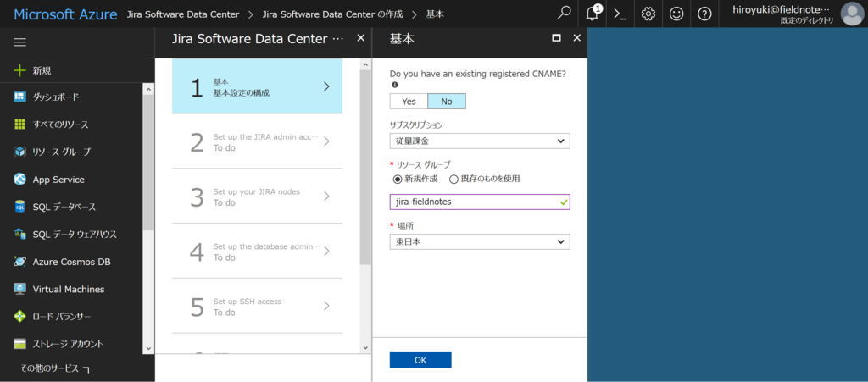Viewport: 868px width, 382px height.
Task: Click the Microsoft Azure logo link
Action: (x=65, y=14)
